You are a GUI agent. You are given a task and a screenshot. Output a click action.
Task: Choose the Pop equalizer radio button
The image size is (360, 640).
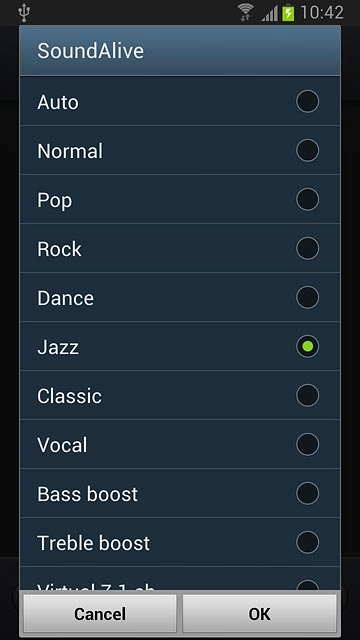click(x=307, y=199)
